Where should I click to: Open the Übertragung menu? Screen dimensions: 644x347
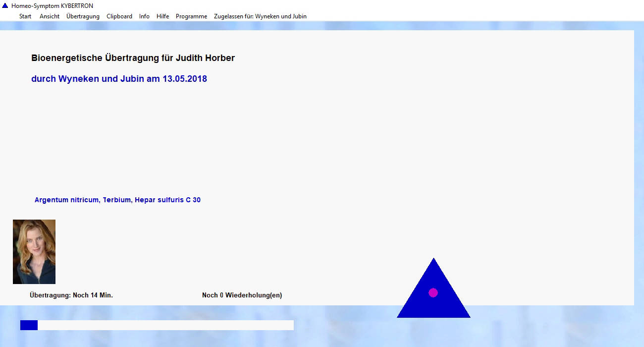(83, 16)
